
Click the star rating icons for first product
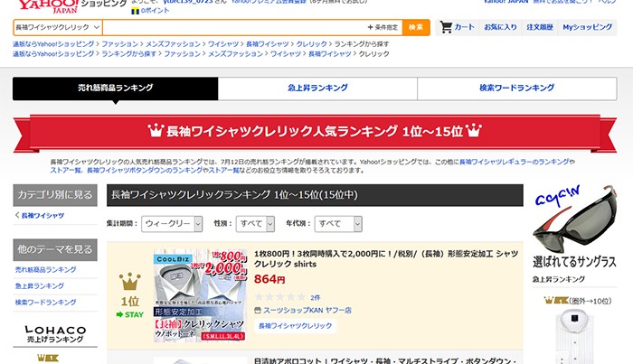point(280,297)
